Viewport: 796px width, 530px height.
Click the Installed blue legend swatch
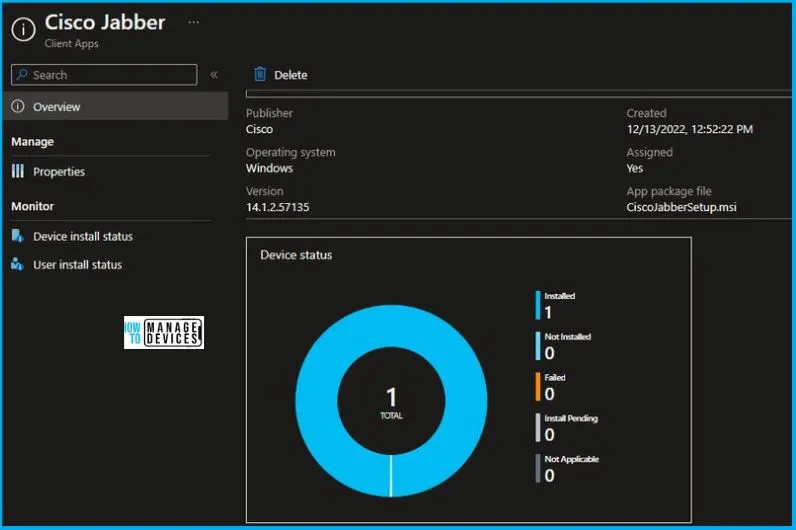(x=538, y=305)
